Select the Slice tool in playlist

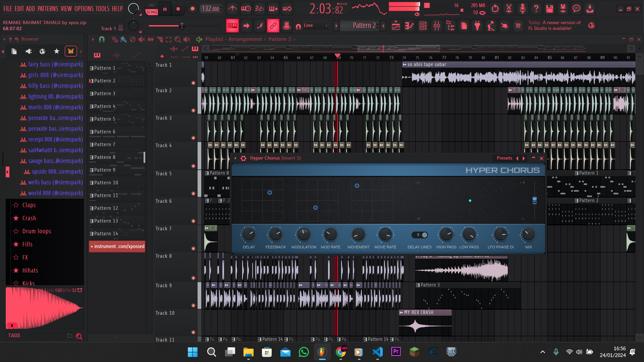160,40
